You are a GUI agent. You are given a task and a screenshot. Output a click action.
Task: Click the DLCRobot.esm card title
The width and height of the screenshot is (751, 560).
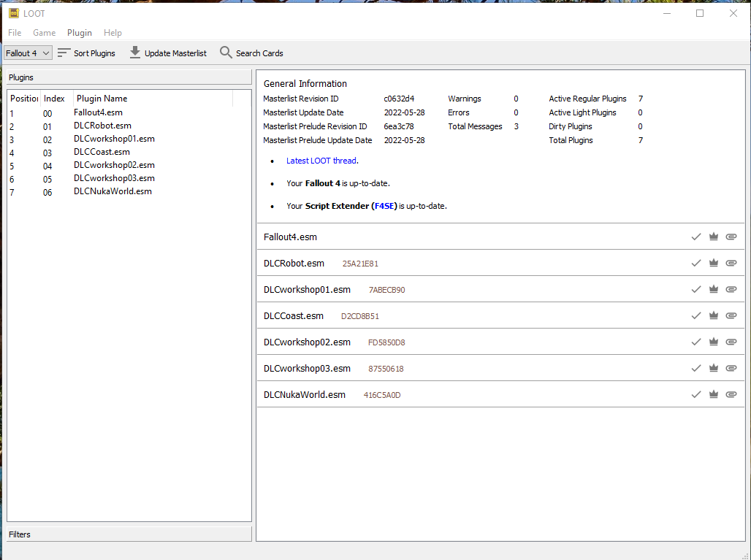(294, 264)
